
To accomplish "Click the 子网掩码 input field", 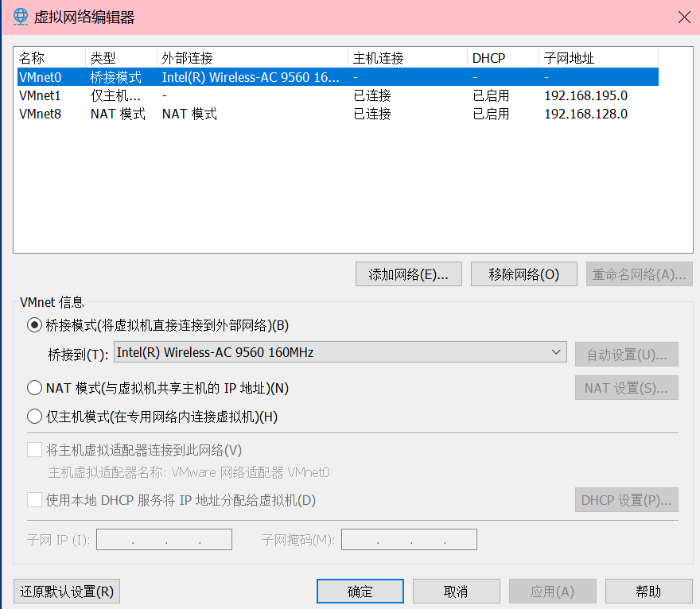I will tap(409, 539).
